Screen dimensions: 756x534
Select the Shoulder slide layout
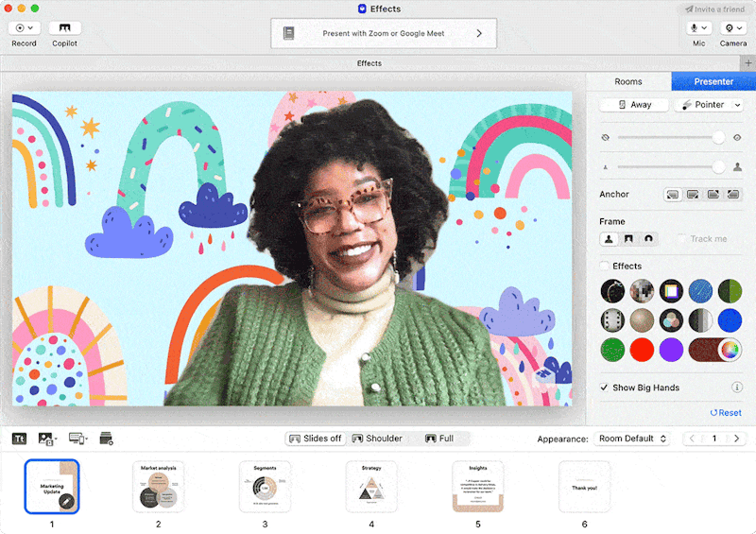coord(377,439)
